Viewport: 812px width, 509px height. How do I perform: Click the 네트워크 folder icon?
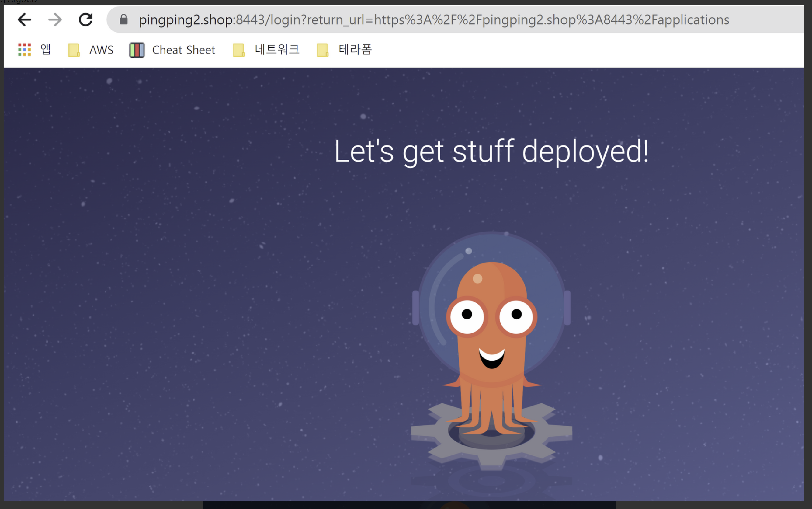(239, 50)
